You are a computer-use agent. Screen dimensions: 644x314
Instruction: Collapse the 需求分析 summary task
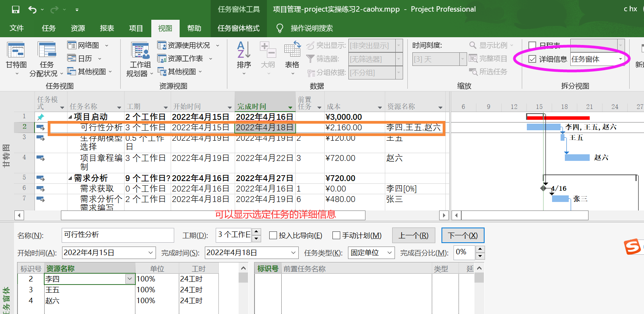pyautogui.click(x=70, y=178)
